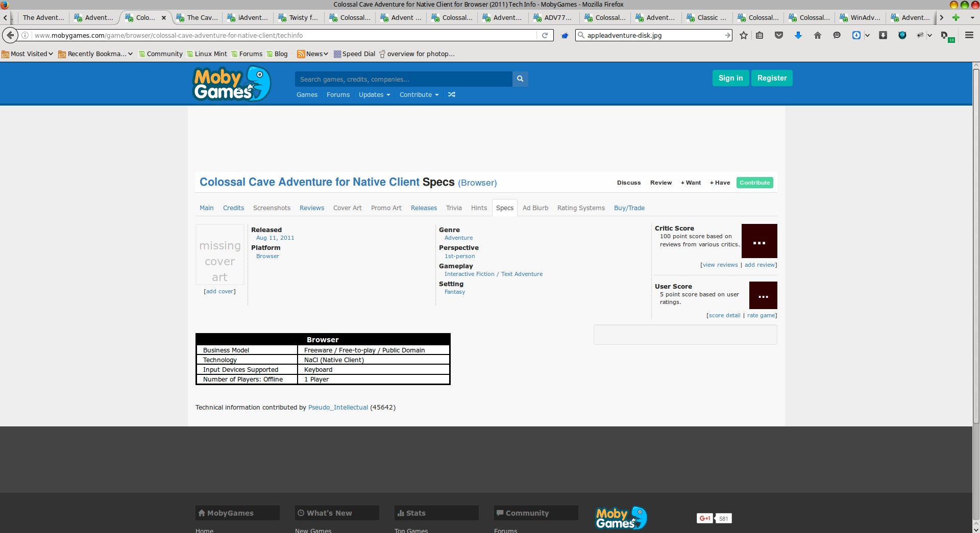Screen dimensions: 980x533
Task: Click the MobyGames search magnifier button
Action: coord(520,79)
